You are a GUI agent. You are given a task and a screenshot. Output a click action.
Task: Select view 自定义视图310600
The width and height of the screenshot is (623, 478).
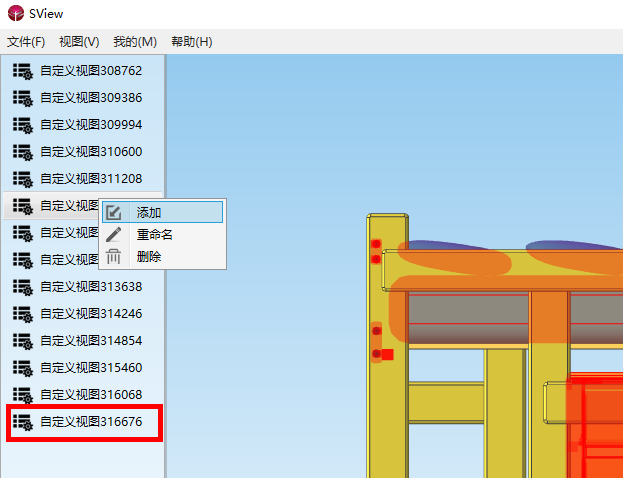point(83,152)
